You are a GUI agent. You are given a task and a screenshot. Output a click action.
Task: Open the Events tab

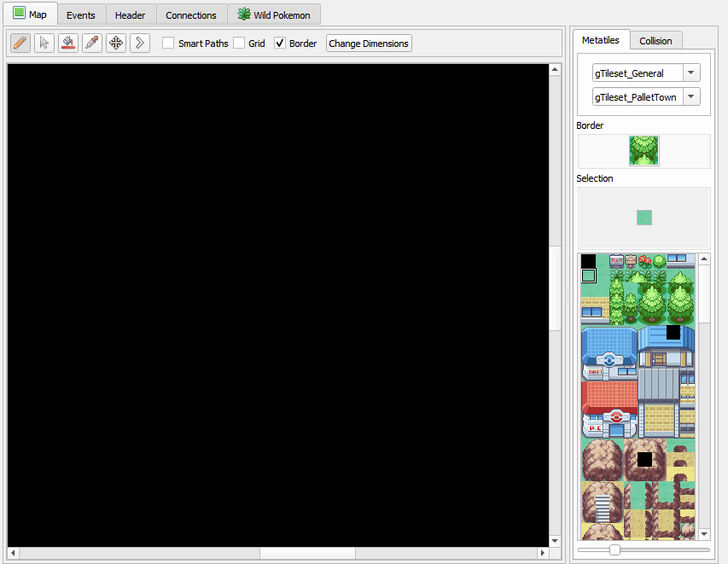(81, 15)
